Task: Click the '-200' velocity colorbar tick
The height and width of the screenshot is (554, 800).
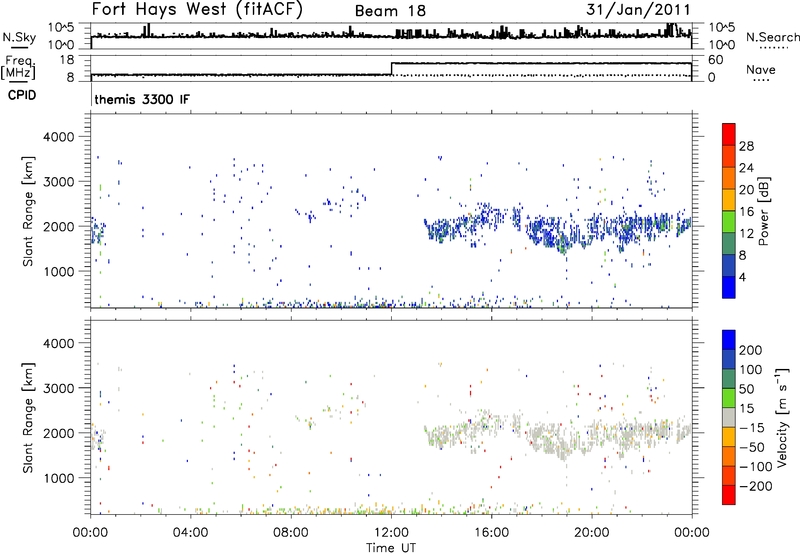Action: tap(756, 486)
